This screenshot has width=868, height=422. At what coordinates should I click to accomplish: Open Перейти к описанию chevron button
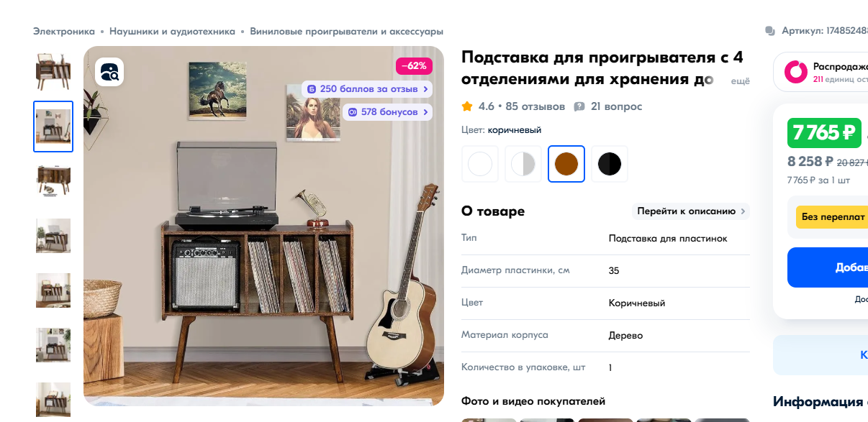(x=691, y=211)
